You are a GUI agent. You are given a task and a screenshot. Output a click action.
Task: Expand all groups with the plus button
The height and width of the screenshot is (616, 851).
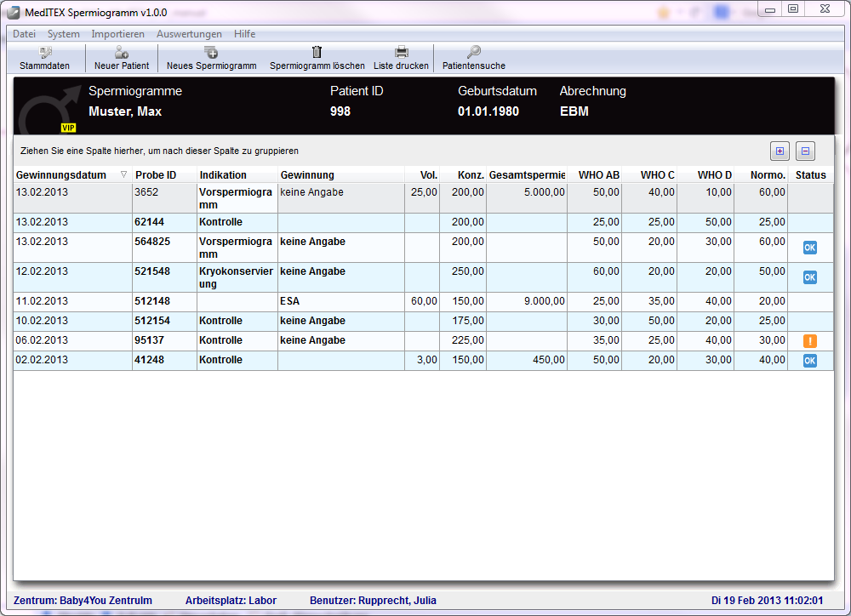tap(780, 151)
